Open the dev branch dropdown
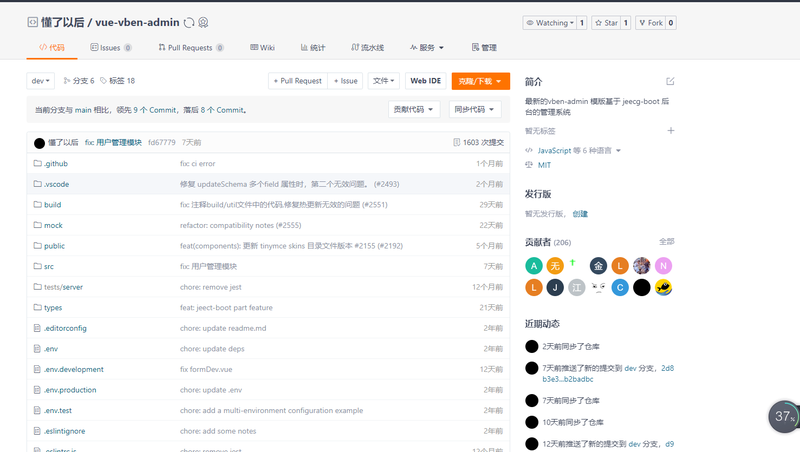Screen dimensions: 800x452 tap(40, 81)
